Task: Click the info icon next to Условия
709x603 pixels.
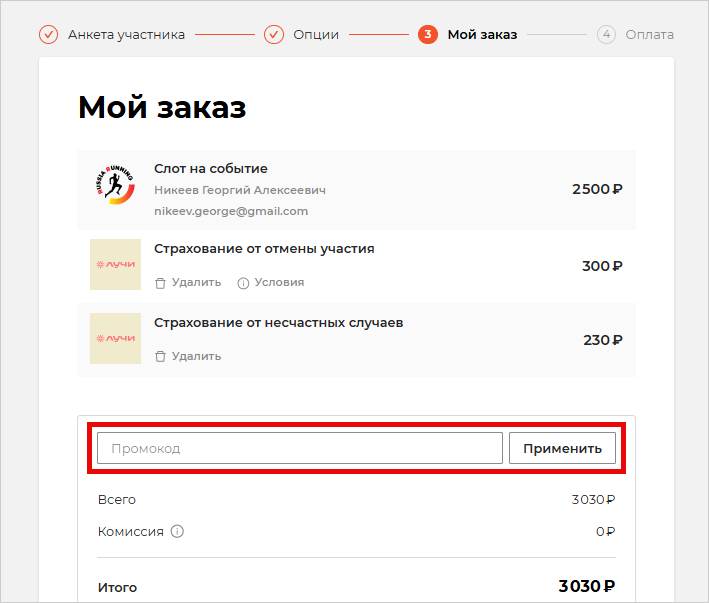Action: tap(243, 283)
